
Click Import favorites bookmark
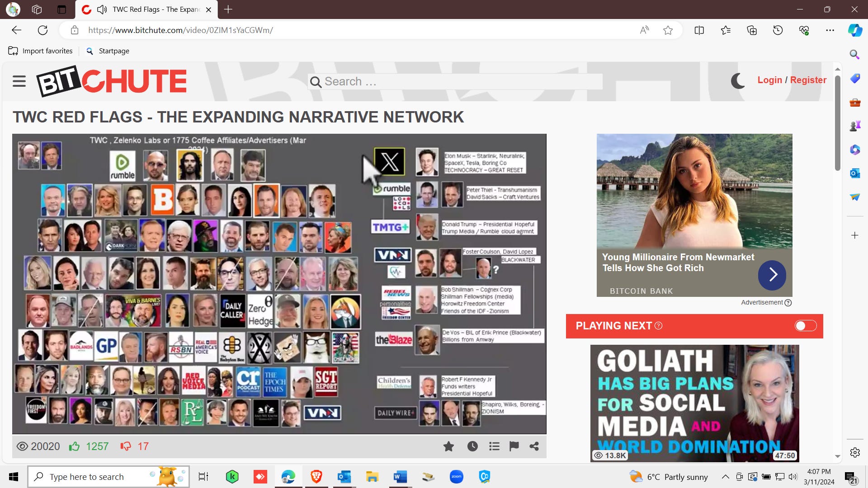pos(41,51)
